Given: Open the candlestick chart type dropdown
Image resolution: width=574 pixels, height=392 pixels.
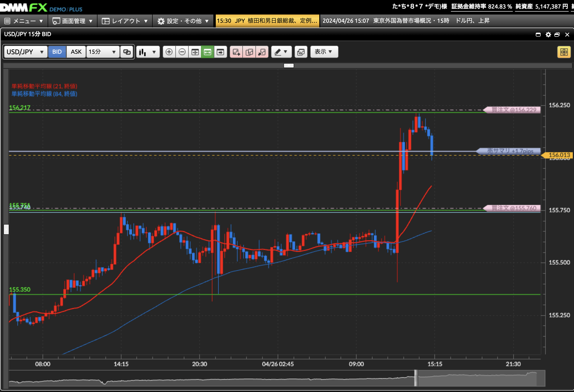Looking at the screenshot, I should coord(148,52).
